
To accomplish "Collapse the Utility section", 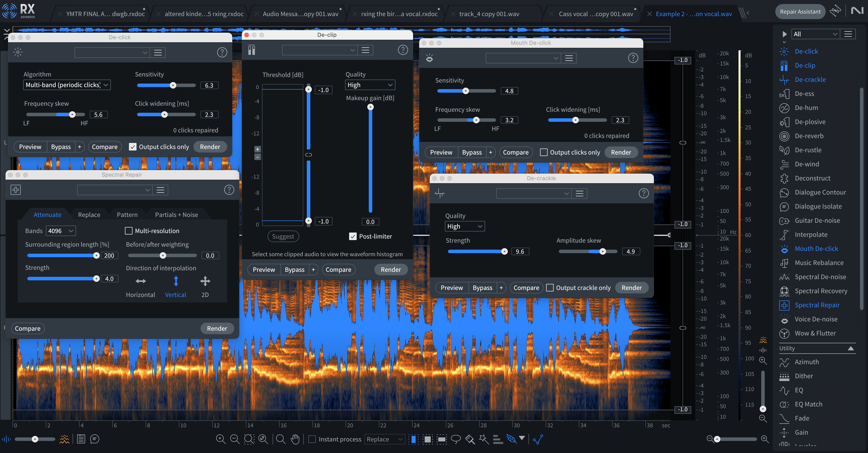I will [850, 348].
